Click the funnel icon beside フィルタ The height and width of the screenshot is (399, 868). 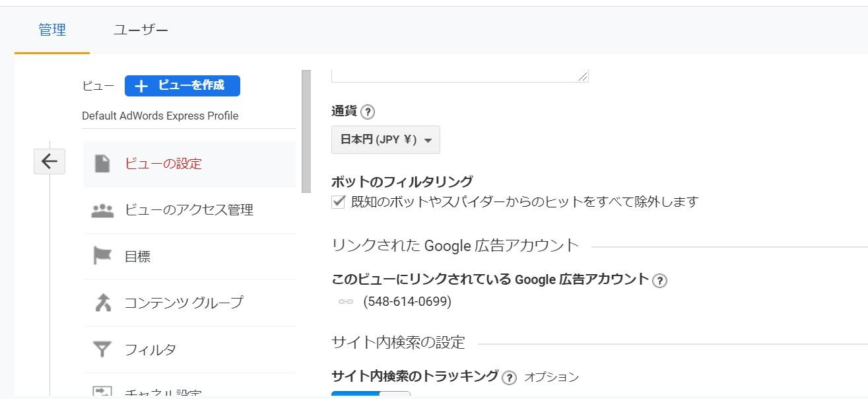(x=102, y=349)
